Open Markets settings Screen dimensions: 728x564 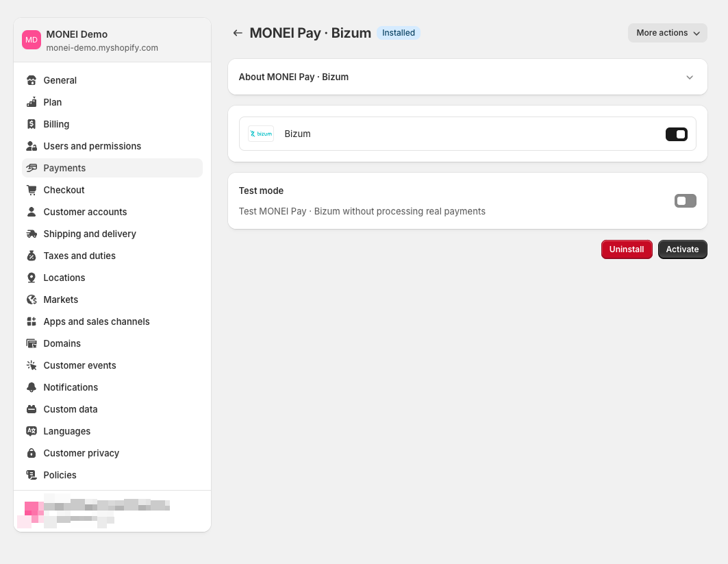click(x=112, y=299)
